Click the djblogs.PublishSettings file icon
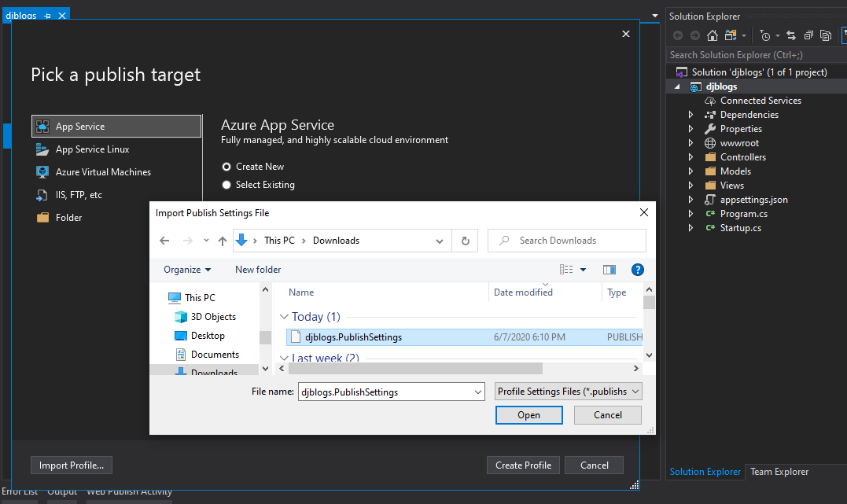 (296, 337)
